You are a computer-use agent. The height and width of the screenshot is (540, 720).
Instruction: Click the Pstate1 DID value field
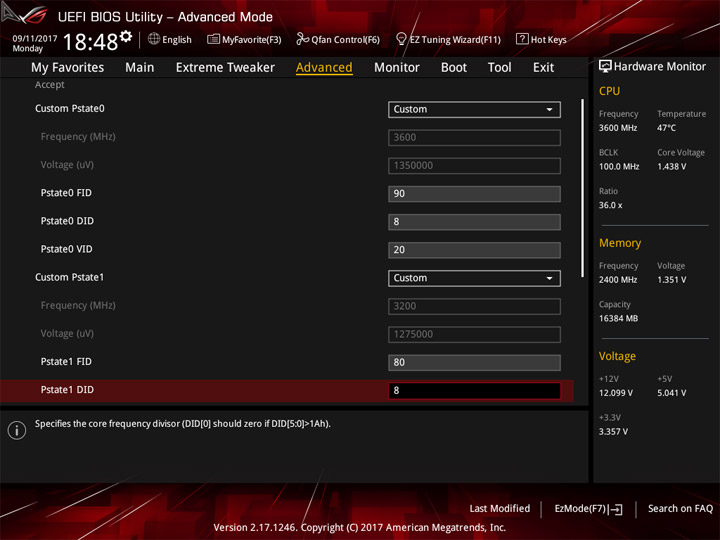click(x=474, y=391)
